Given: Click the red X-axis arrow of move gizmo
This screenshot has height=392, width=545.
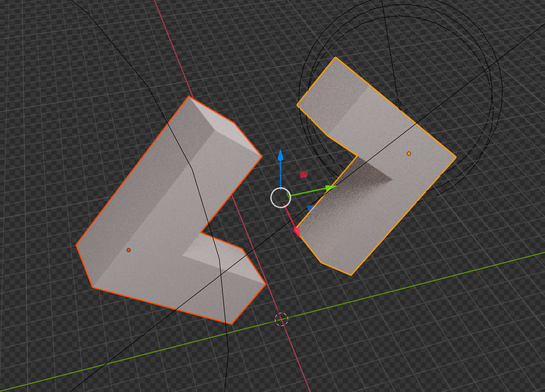Looking at the screenshot, I should tap(297, 232).
